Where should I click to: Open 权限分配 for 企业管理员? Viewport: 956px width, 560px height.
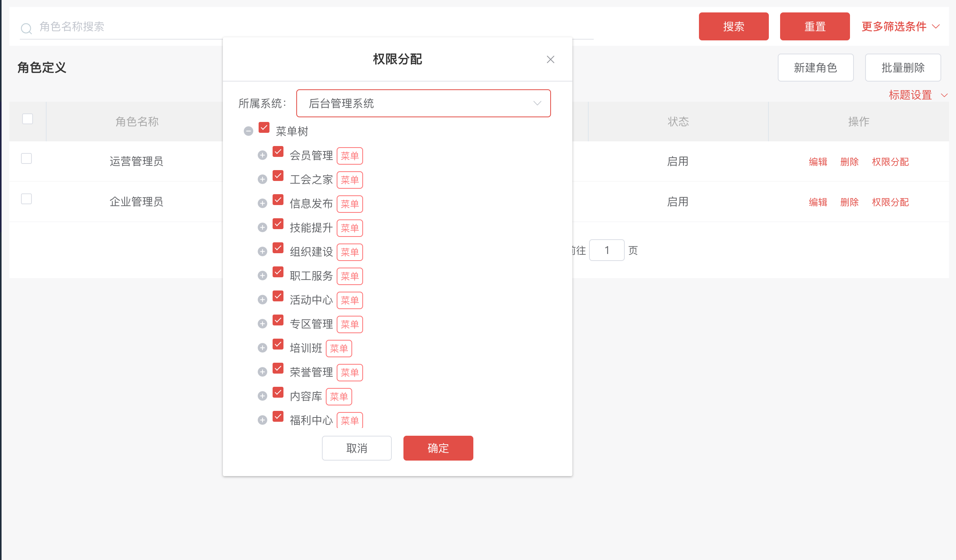coord(890,202)
